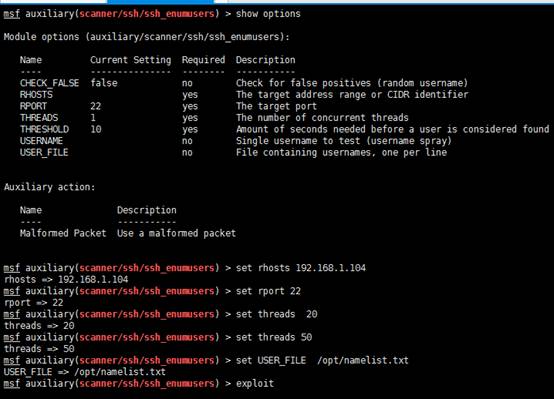Select the 'rport => 22' output line
Image resolution: width=554 pixels, height=399 pixels.
click(x=34, y=303)
